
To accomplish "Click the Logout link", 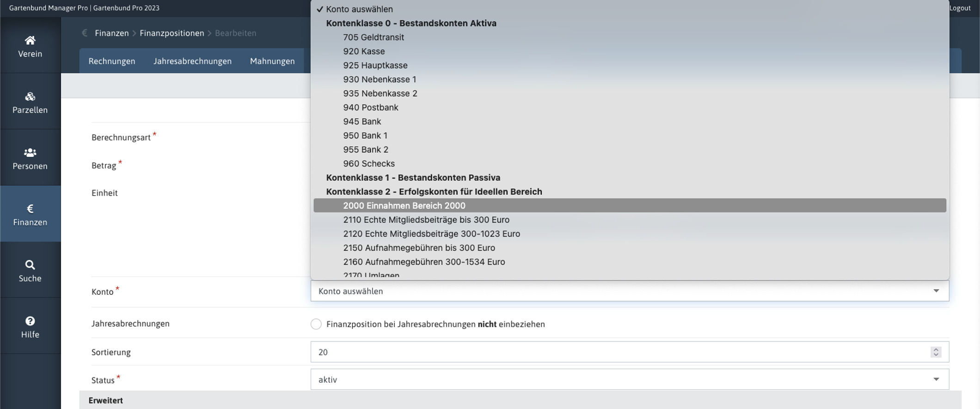I will 960,8.
